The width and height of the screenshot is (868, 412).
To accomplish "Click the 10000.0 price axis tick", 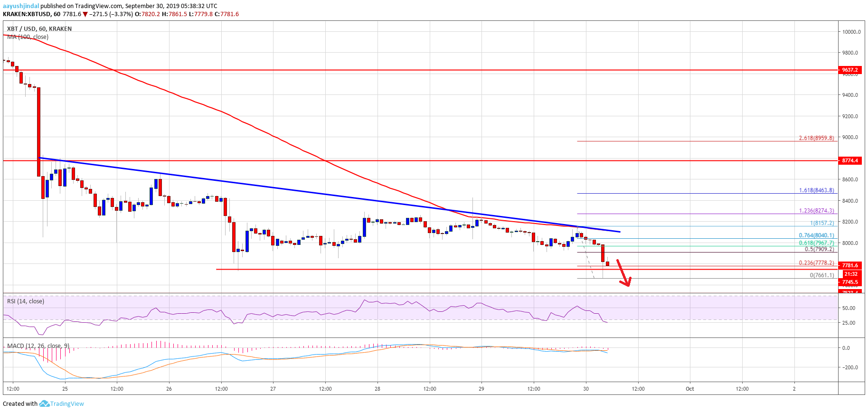I will (x=852, y=32).
